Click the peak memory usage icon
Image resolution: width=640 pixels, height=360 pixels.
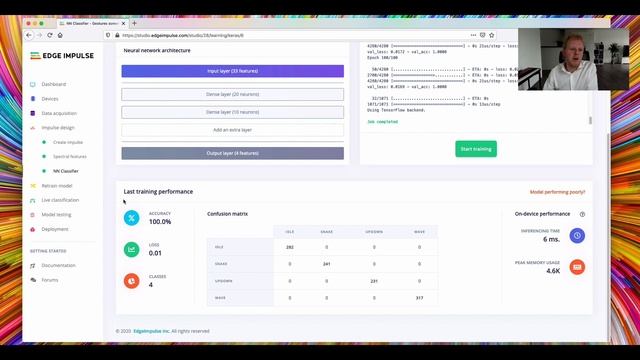pyautogui.click(x=577, y=267)
